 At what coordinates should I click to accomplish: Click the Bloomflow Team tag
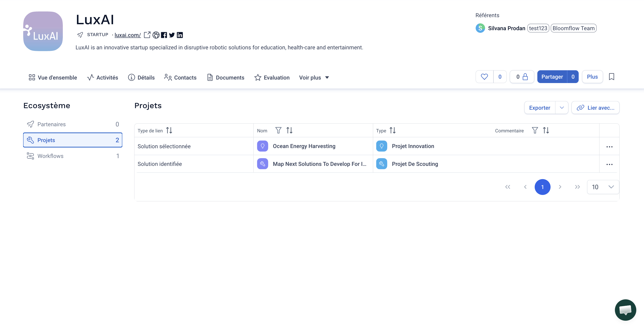[x=573, y=28]
